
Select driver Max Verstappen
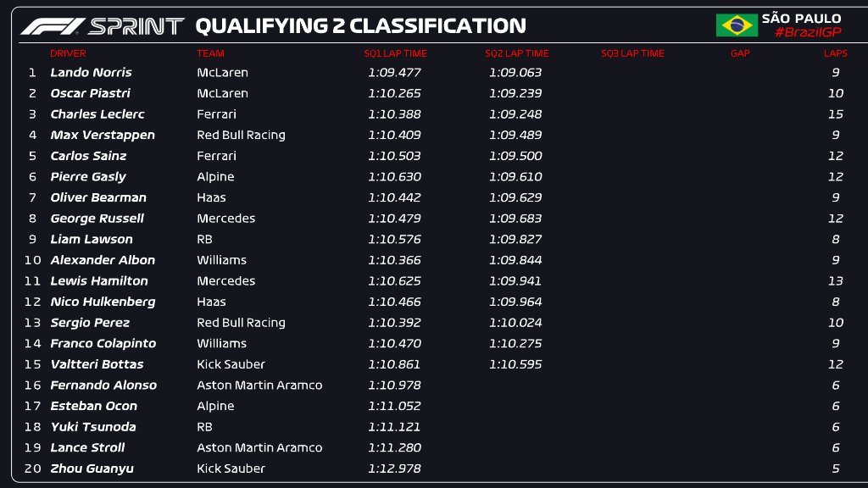102,136
